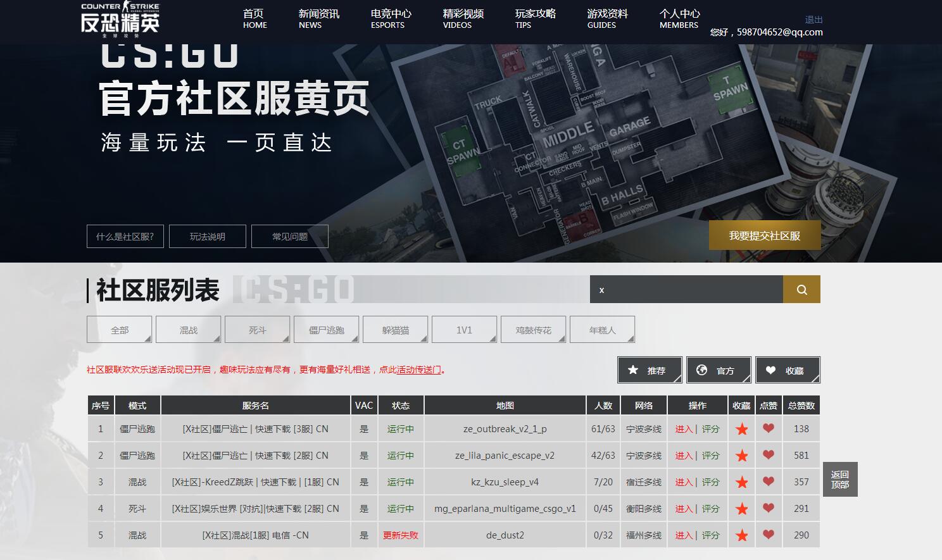This screenshot has width=942, height=560.
Task: Select the 僵尸逃跑 category filter
Action: (x=326, y=329)
